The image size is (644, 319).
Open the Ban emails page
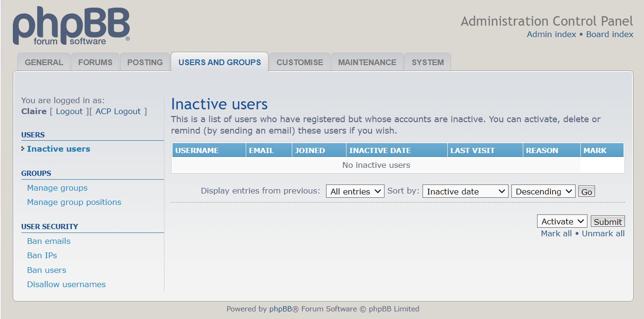(x=48, y=241)
